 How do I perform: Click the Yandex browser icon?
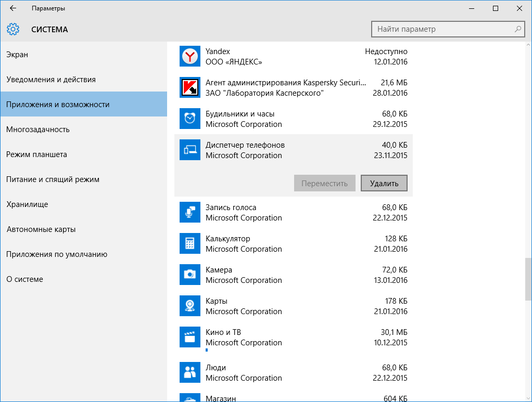[189, 56]
